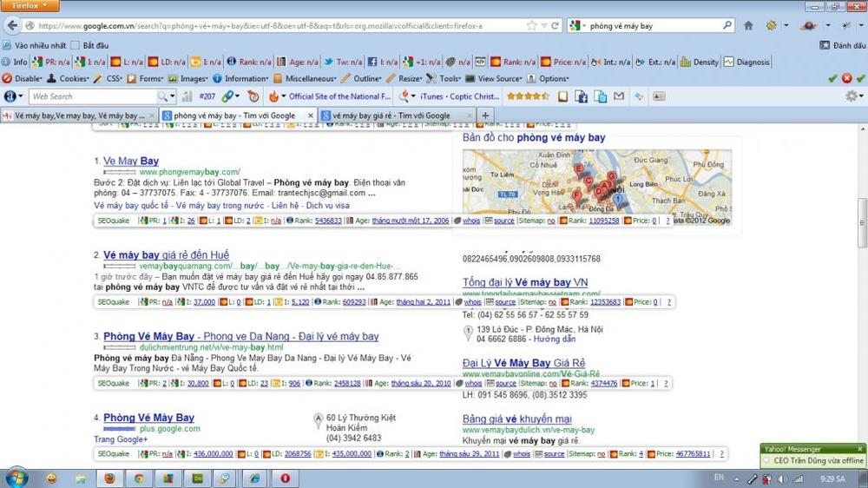Click the page vertical scrollbar
Image resolution: width=868 pixels, height=488 pixels.
point(863,221)
